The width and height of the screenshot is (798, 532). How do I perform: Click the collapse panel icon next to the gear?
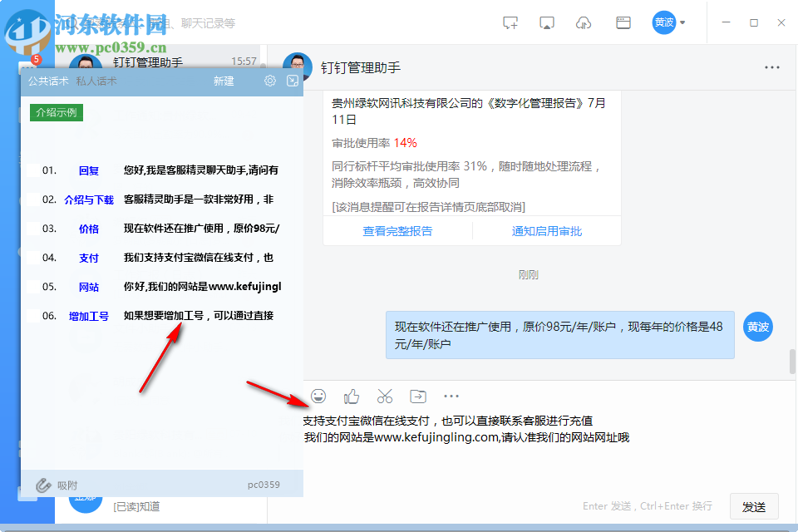click(x=293, y=81)
